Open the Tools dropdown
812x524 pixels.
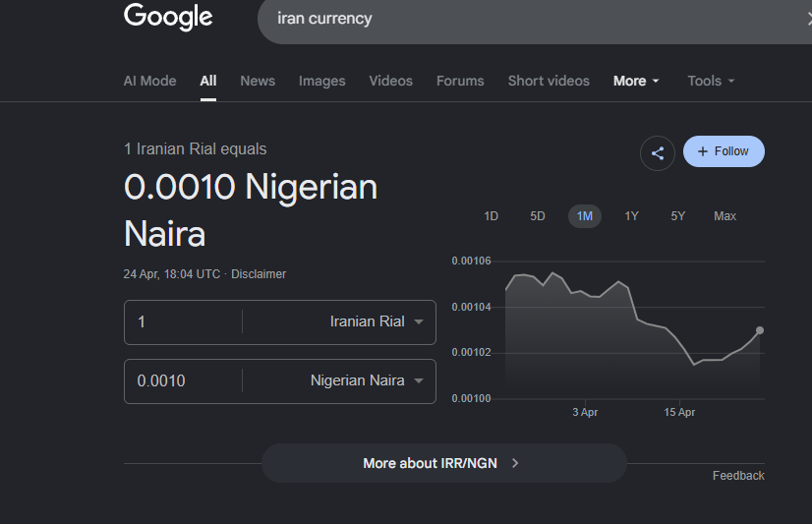(x=711, y=81)
